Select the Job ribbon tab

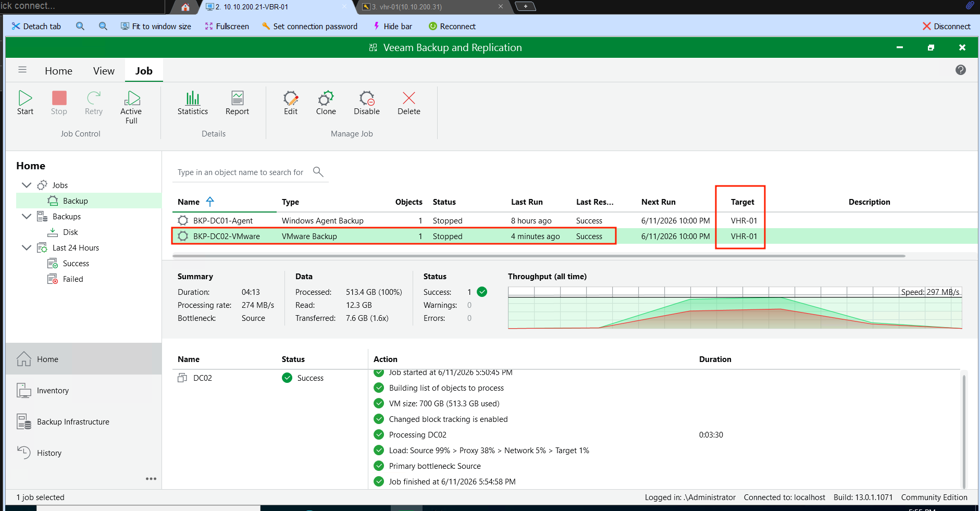pyautogui.click(x=144, y=71)
